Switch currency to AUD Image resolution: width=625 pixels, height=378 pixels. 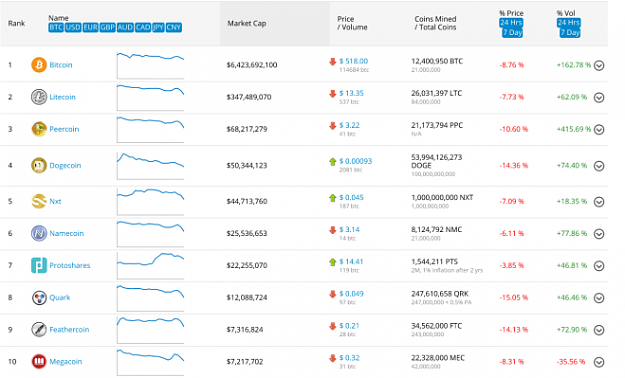coord(125,27)
